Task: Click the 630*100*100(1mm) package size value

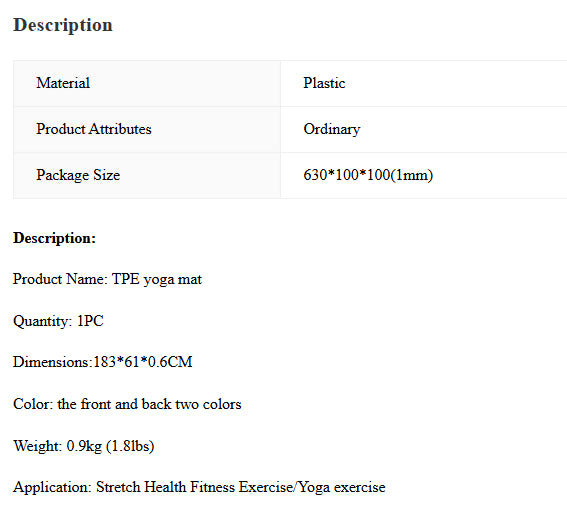Action: (368, 175)
